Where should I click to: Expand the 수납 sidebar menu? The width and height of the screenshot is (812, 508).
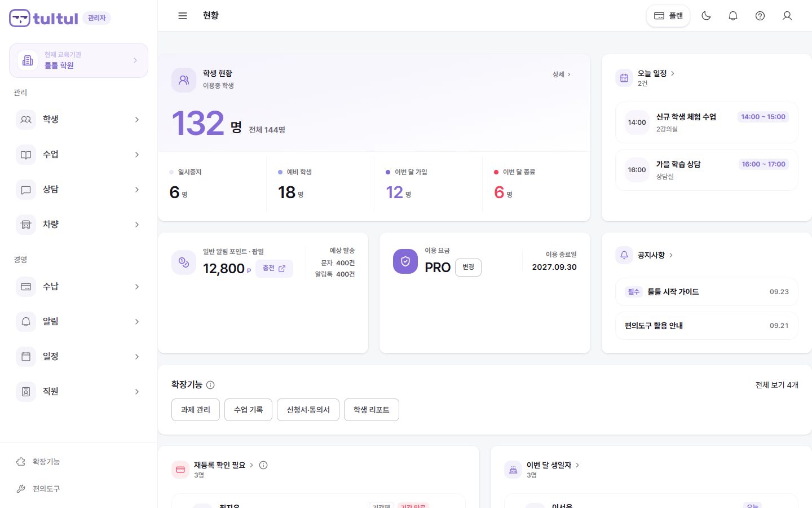(x=78, y=287)
